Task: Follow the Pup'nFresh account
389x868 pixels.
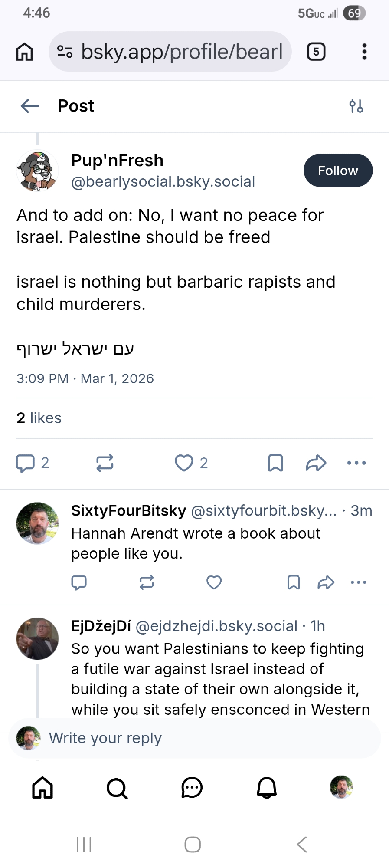Action: pos(338,171)
